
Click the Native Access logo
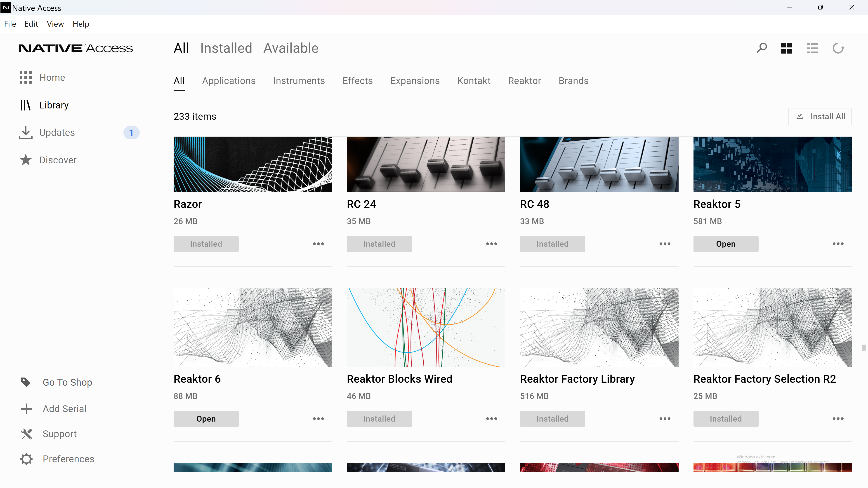tap(76, 48)
